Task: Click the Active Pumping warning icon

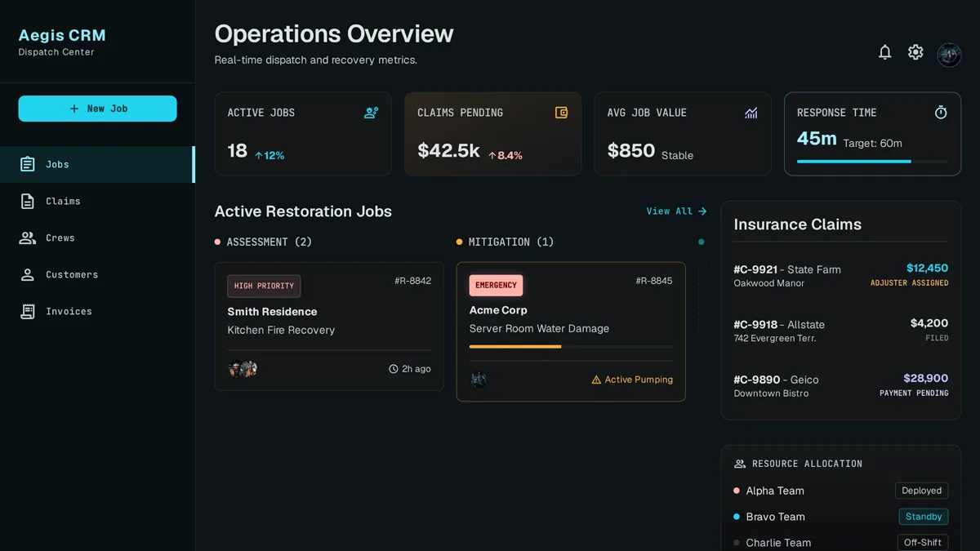Action: (596, 380)
